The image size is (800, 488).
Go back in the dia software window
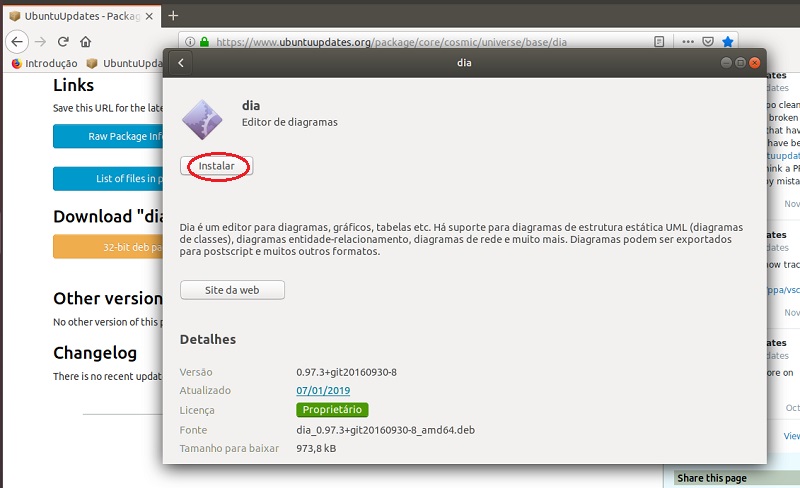point(181,63)
